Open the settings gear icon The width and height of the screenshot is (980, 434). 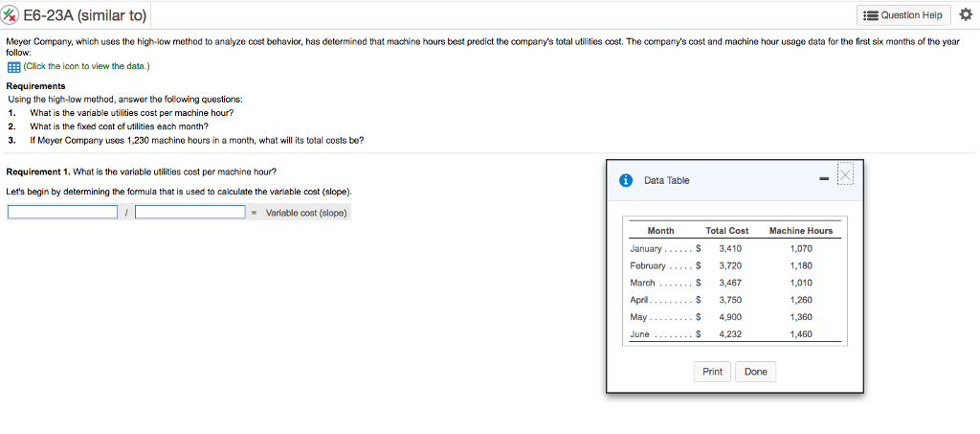coord(966,15)
